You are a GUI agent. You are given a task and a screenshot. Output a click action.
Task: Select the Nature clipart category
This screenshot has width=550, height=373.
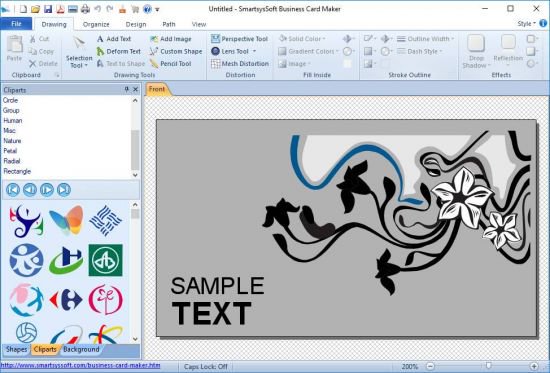12,141
